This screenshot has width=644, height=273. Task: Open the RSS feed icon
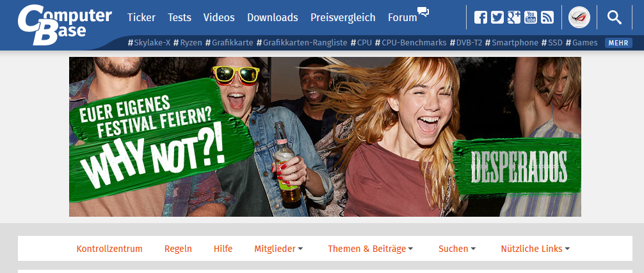(x=547, y=17)
